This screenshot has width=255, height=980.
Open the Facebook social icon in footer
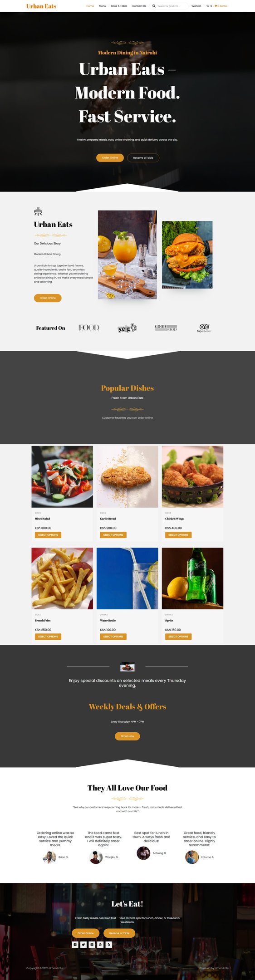point(75,945)
